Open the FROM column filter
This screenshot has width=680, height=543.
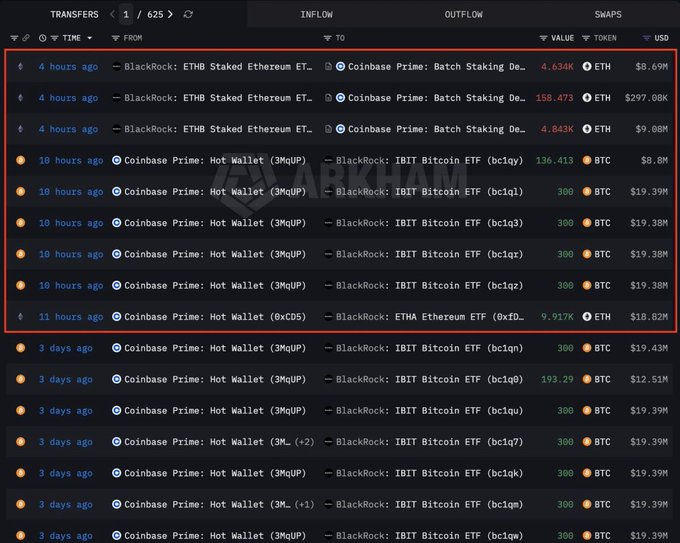(115, 38)
